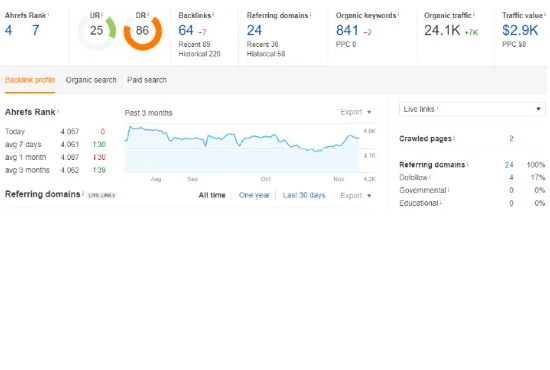Screen dimensions: 550x370
Task: Click the LIVE LINKS badge
Action: click(x=101, y=195)
